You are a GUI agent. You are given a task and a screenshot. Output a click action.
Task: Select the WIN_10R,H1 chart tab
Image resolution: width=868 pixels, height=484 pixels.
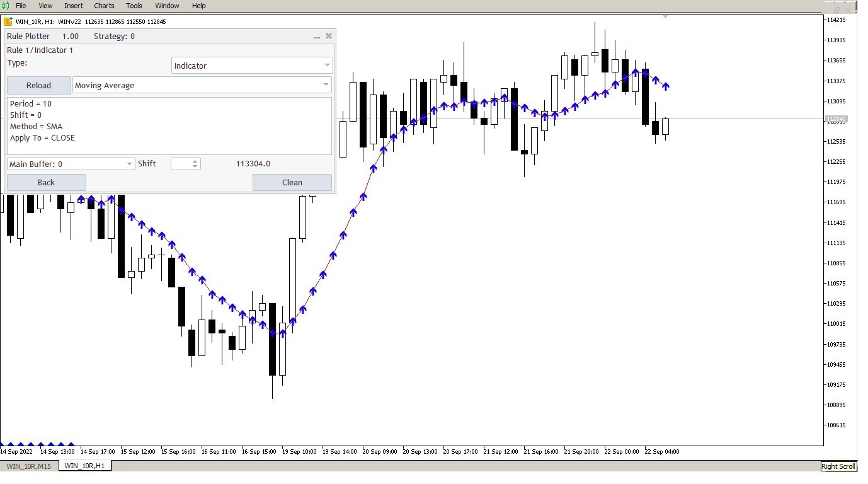click(x=84, y=465)
